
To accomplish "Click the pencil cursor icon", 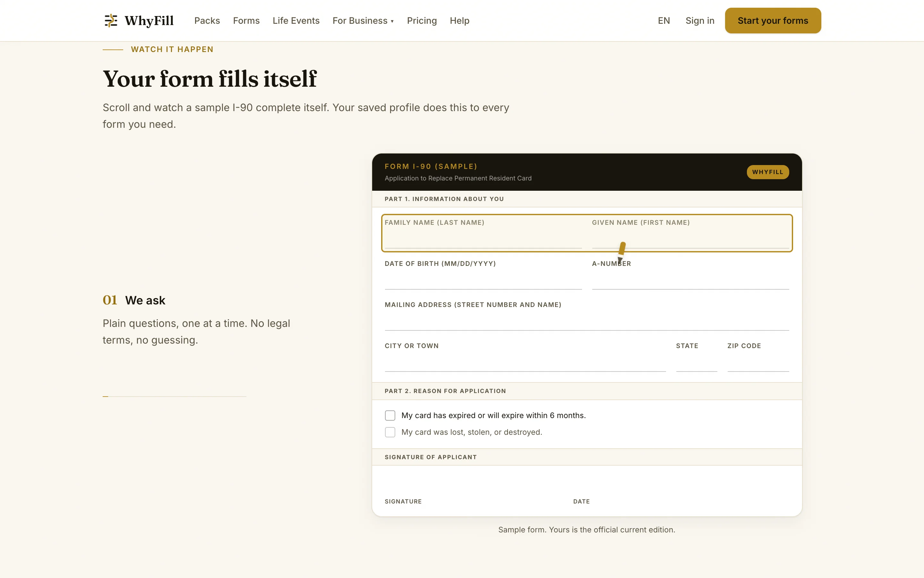I will click(x=621, y=252).
